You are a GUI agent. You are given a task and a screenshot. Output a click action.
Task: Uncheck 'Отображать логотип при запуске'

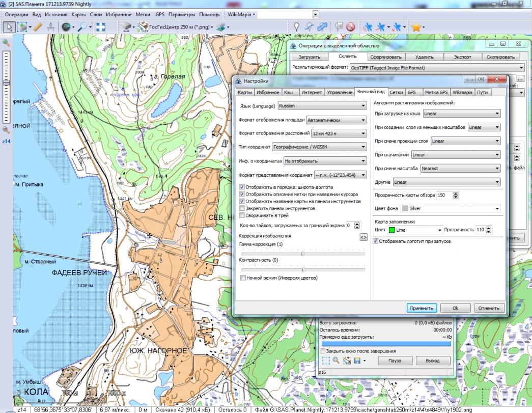(x=376, y=241)
